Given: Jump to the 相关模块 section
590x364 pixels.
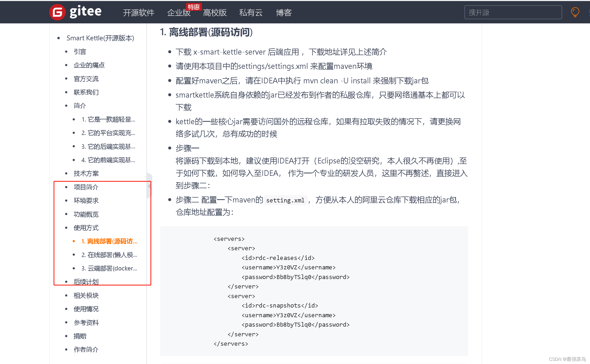Looking at the screenshot, I should pos(86,295).
